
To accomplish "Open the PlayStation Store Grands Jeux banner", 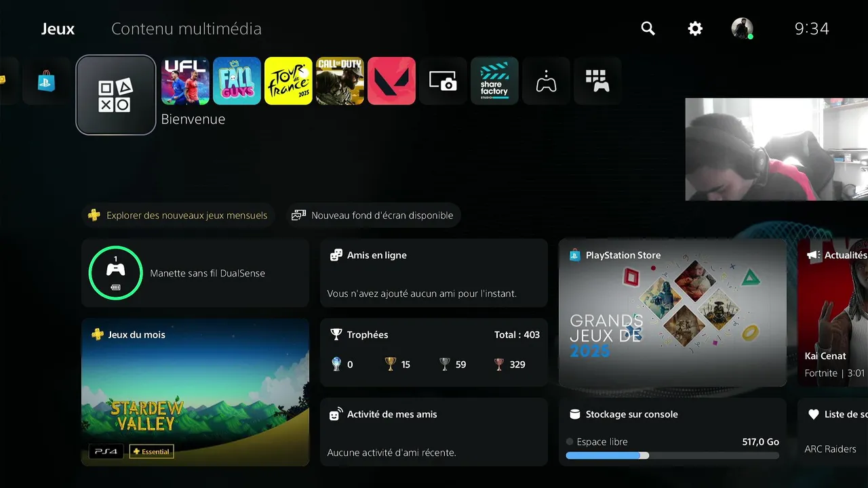I will [x=673, y=313].
